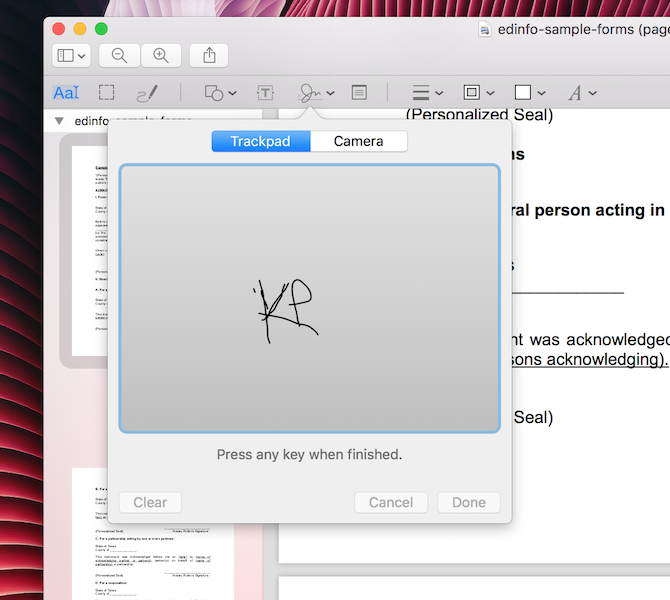Open the text style font dropdown
Image resolution: width=670 pixels, height=600 pixels.
[582, 93]
